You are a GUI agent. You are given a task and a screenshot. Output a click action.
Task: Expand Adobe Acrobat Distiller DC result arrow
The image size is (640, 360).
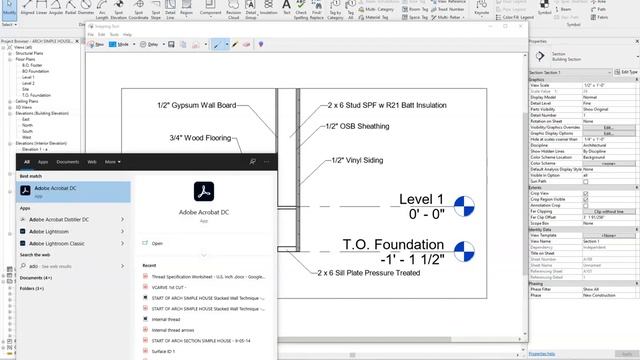point(122,220)
